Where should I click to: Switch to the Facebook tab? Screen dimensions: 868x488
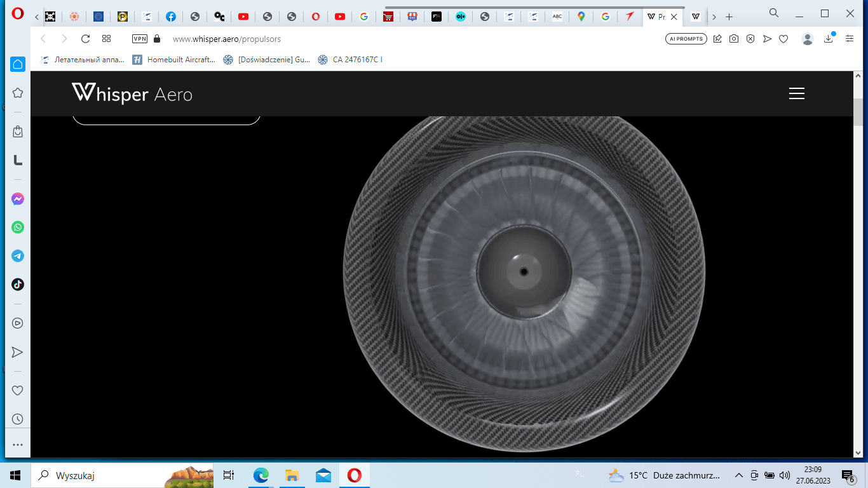pos(171,17)
